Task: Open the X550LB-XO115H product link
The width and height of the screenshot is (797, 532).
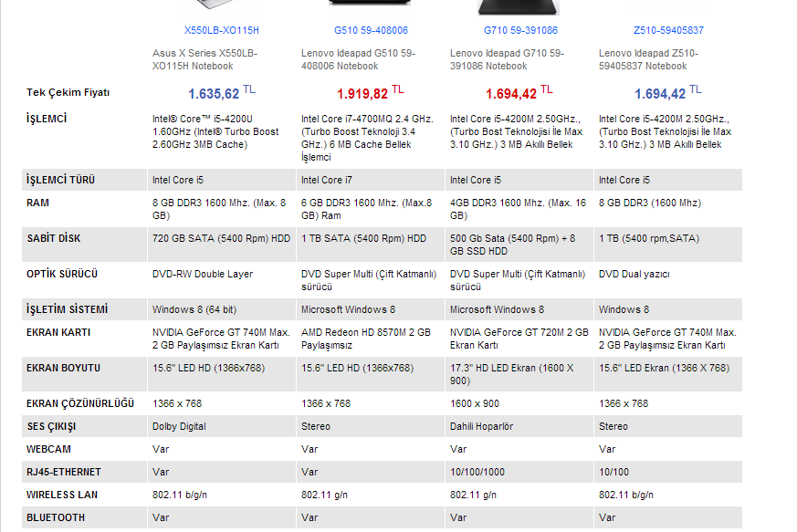Action: pos(221,30)
